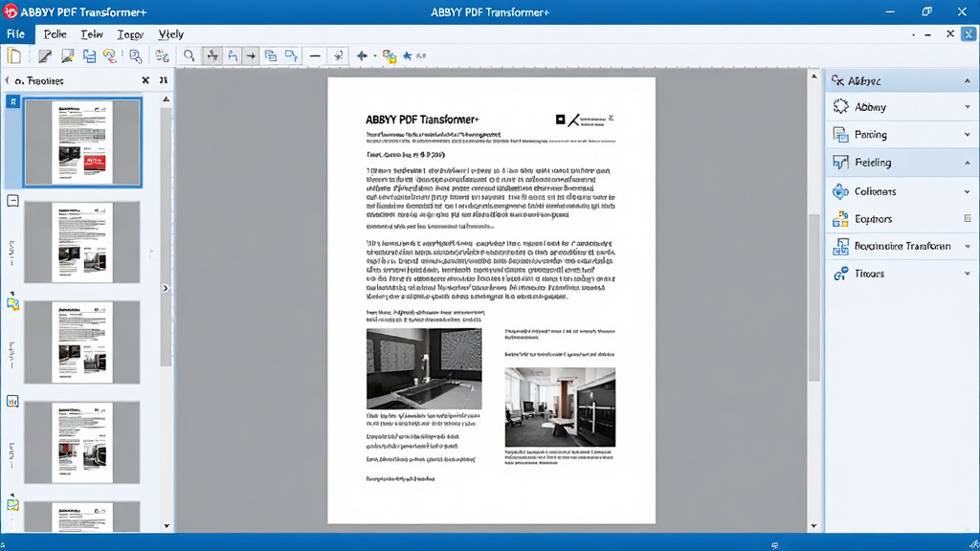This screenshot has height=551, width=980.
Task: Toggle the pin icon in thumbnails panel header
Action: click(x=164, y=80)
